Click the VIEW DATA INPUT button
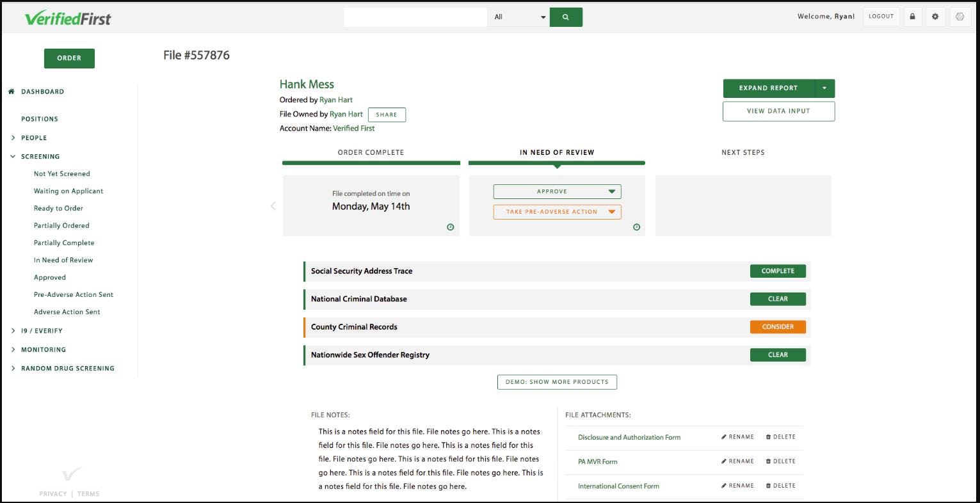Screen dimensions: 980x503 [778, 111]
